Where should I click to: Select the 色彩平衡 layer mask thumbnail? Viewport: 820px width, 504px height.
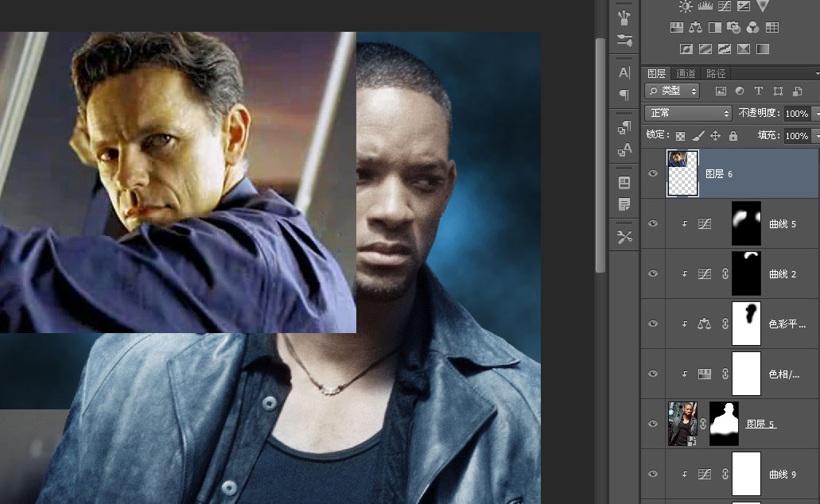746,324
